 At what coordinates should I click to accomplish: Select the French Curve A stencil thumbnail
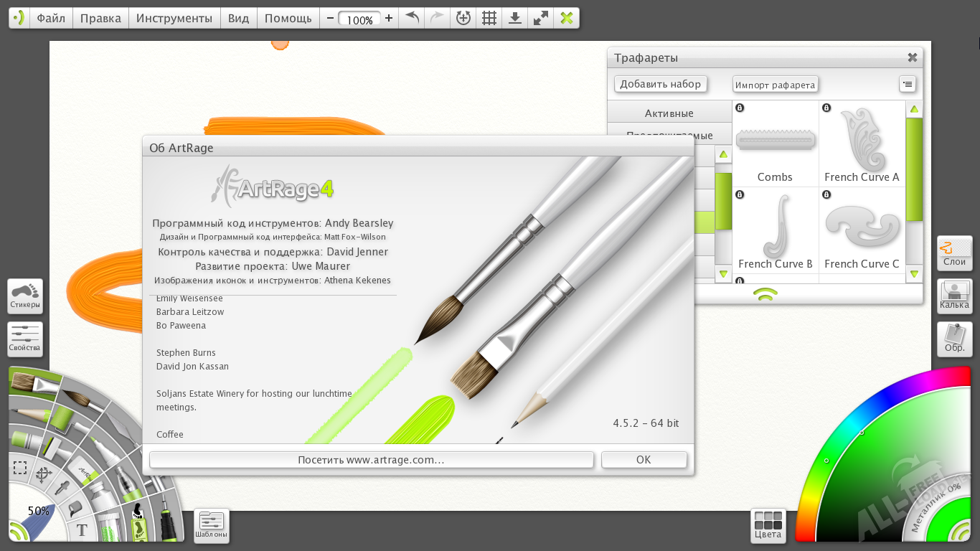tap(861, 143)
